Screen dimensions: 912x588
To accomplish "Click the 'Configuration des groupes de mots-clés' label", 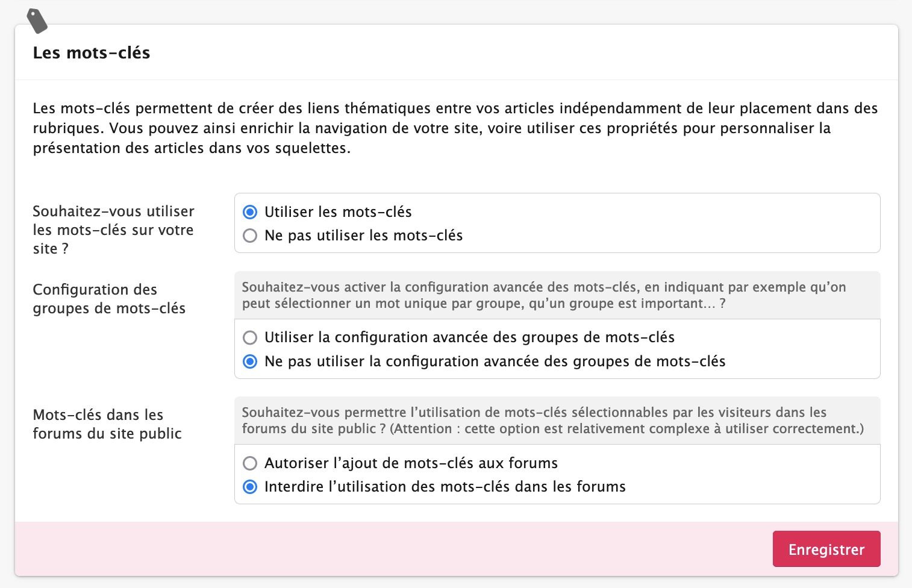I will [109, 299].
